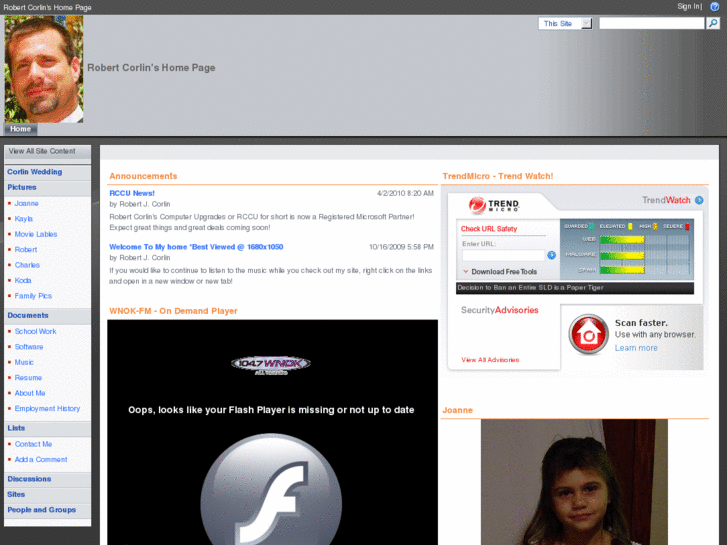The height and width of the screenshot is (545, 727).
Task: Click Announcements web part title
Action: click(143, 176)
